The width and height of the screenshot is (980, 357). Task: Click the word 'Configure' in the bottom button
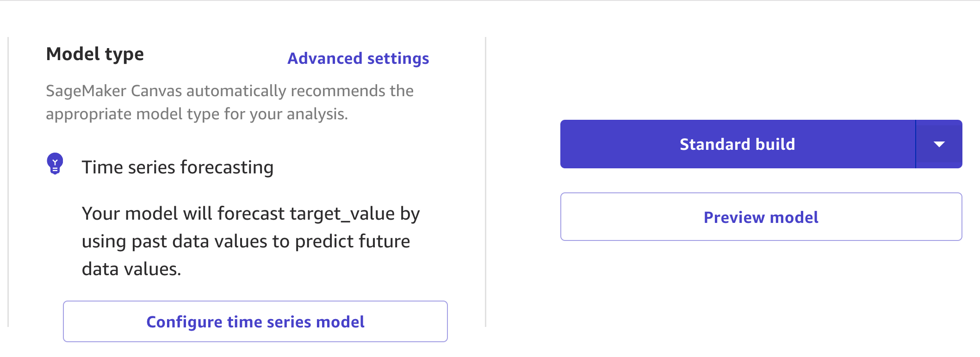(x=184, y=322)
